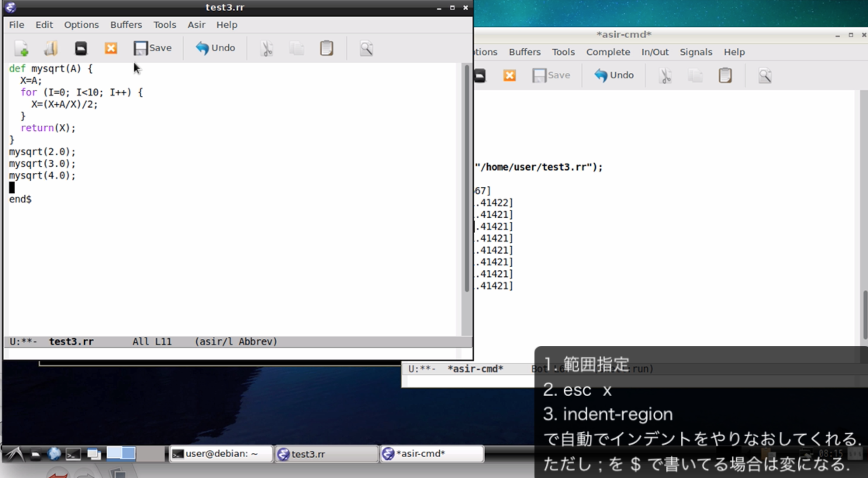This screenshot has height=478, width=868.
Task: Click the show desktop windows icon in taskbar
Action: tap(94, 454)
